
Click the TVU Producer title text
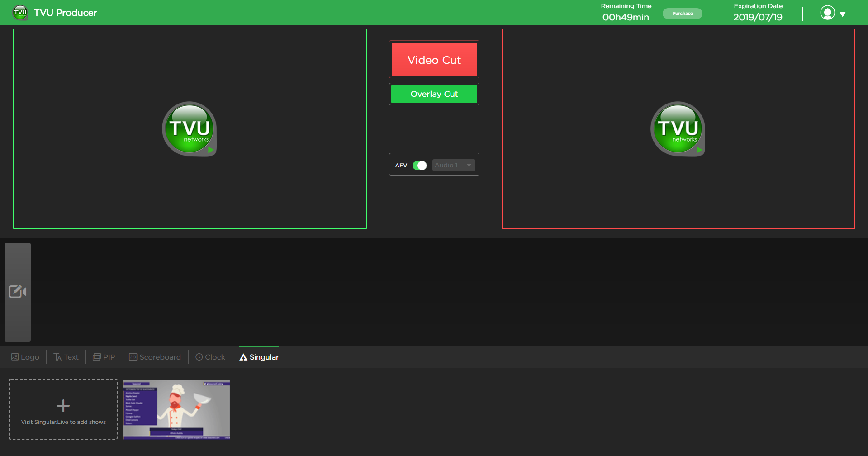point(66,13)
